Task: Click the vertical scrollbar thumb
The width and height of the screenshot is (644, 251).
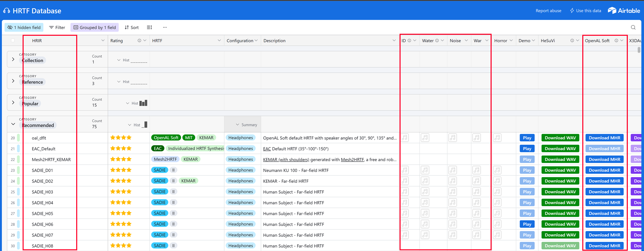Action: click(x=639, y=50)
